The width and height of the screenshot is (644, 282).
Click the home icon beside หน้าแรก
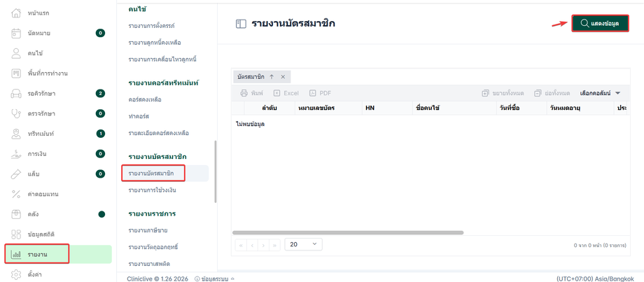(15, 13)
